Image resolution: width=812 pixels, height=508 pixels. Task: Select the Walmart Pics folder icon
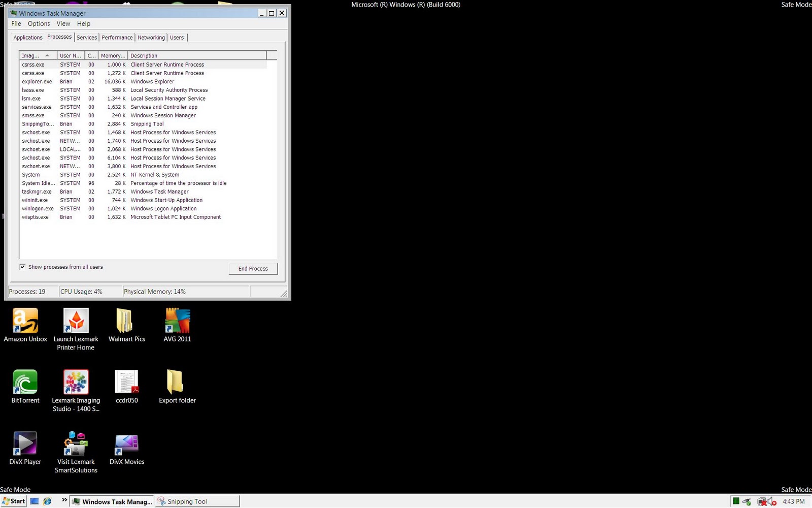pyautogui.click(x=124, y=321)
